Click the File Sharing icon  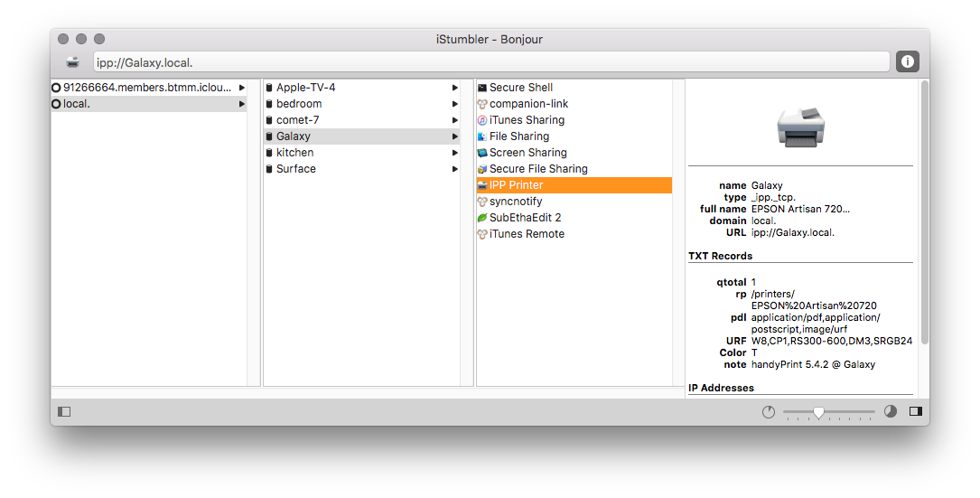click(x=482, y=136)
